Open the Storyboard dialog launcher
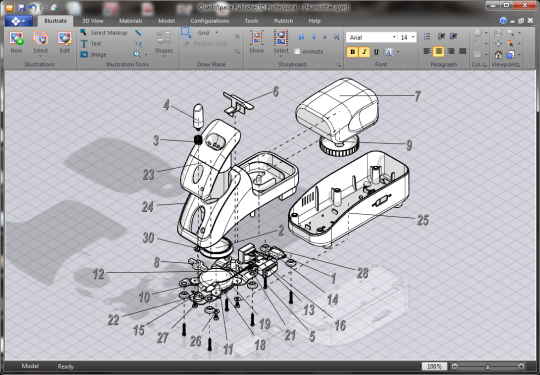Image resolution: width=540 pixels, height=375 pixels. pos(339,65)
